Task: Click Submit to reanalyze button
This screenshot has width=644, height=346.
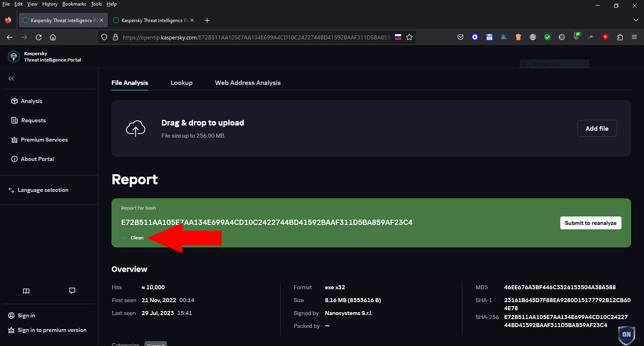Action: (x=591, y=223)
